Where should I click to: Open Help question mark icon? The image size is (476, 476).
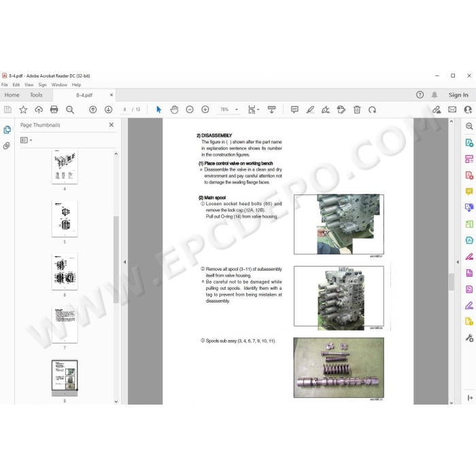pos(420,95)
